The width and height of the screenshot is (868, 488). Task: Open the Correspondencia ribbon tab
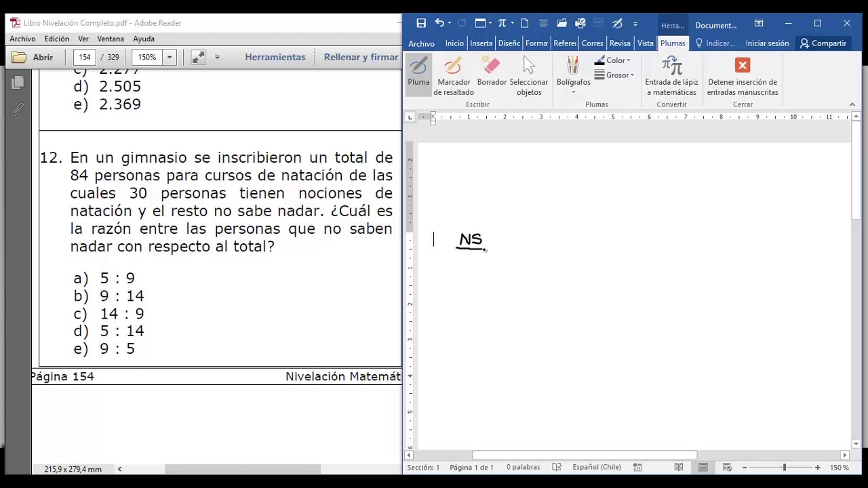pos(592,43)
